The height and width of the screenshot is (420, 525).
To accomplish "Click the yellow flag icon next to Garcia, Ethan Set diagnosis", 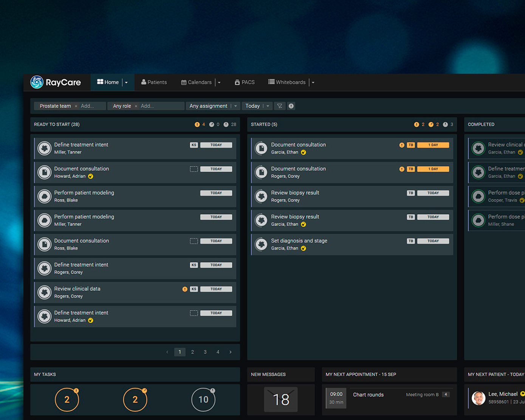I will click(303, 248).
